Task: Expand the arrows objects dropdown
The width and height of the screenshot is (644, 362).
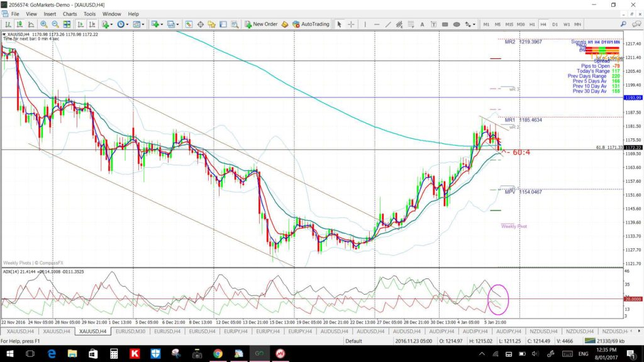Action: click(x=474, y=25)
